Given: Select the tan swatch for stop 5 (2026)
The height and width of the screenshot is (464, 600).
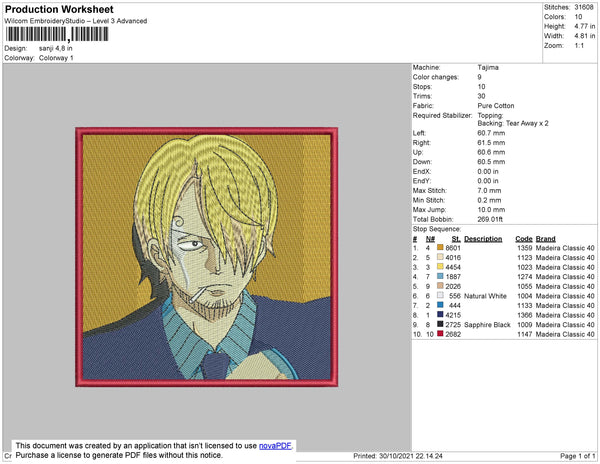Looking at the screenshot, I should [x=440, y=286].
